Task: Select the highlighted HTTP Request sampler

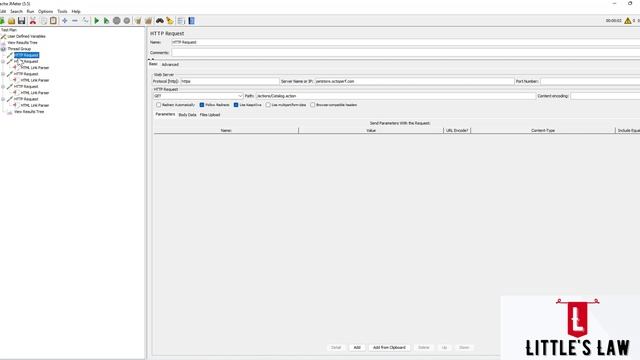Action: (x=27, y=55)
